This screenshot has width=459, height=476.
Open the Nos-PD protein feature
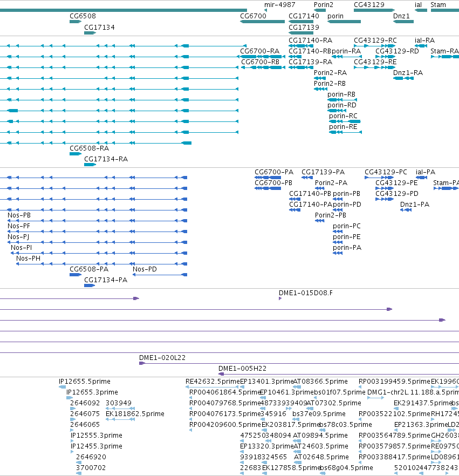(160, 275)
